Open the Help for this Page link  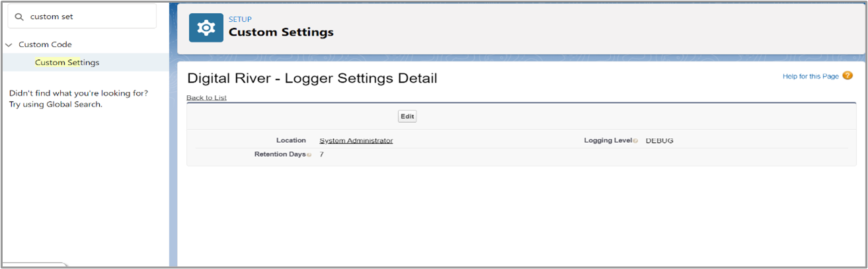[x=810, y=77]
